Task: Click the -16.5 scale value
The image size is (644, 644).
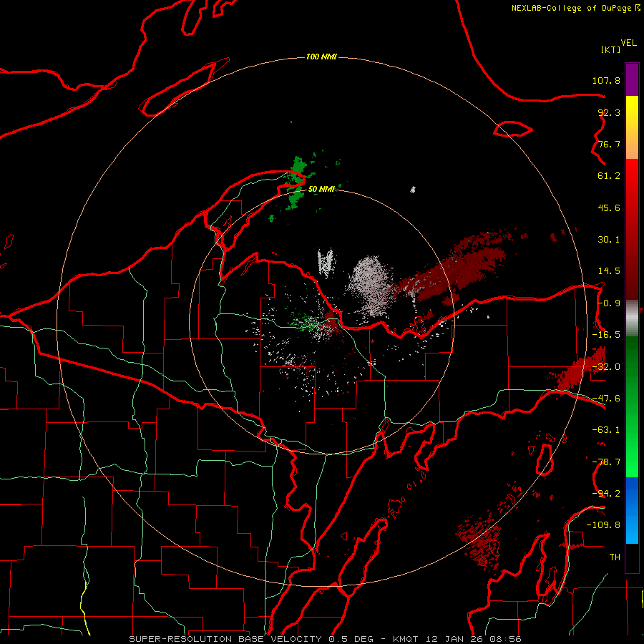Action: click(606, 335)
